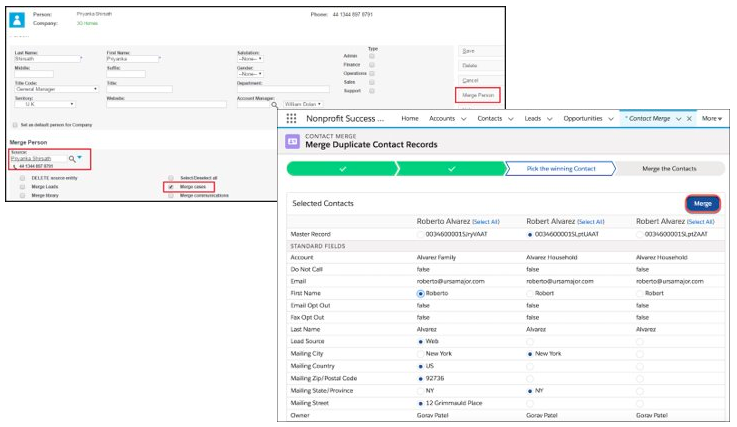Check the Merge communications checkbox
This screenshot has width=737, height=427.
171,195
